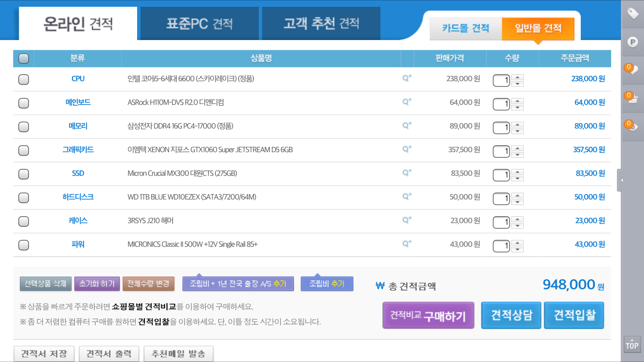Screen dimensions: 644x362
Task: Click the 케이스 quantity input field
Action: 501,222
